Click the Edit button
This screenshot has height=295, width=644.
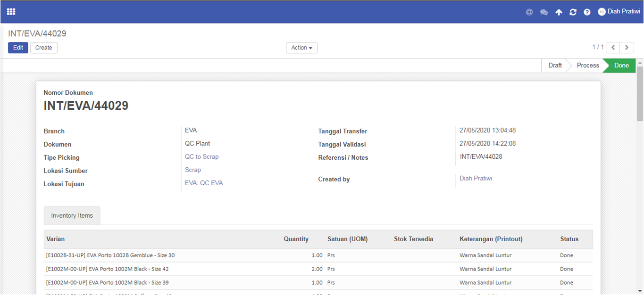coord(18,48)
